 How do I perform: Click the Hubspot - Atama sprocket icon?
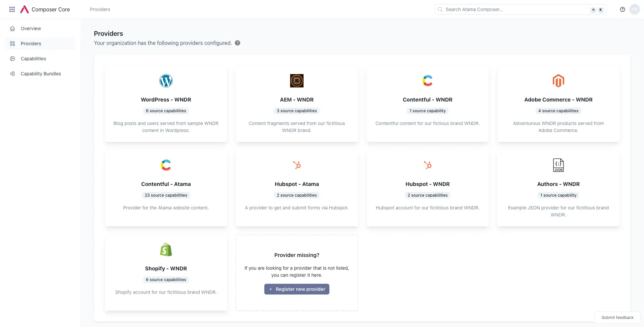point(297,165)
